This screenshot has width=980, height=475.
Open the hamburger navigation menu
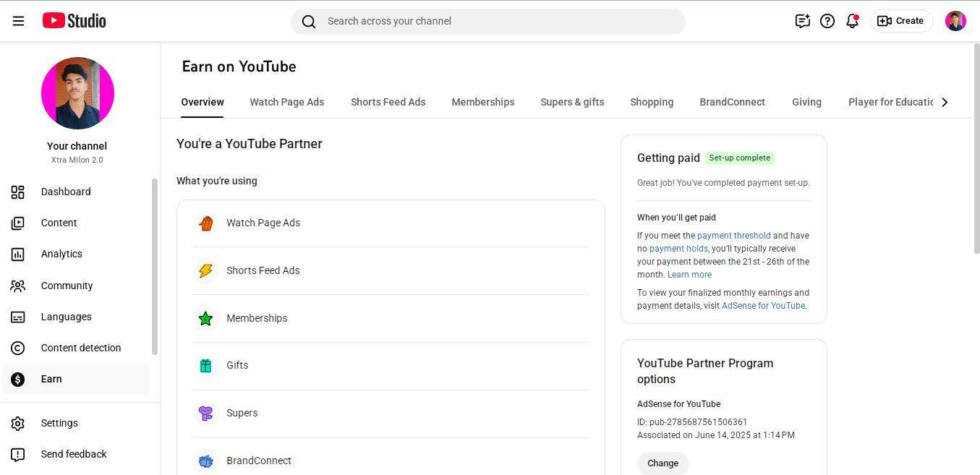point(19,21)
